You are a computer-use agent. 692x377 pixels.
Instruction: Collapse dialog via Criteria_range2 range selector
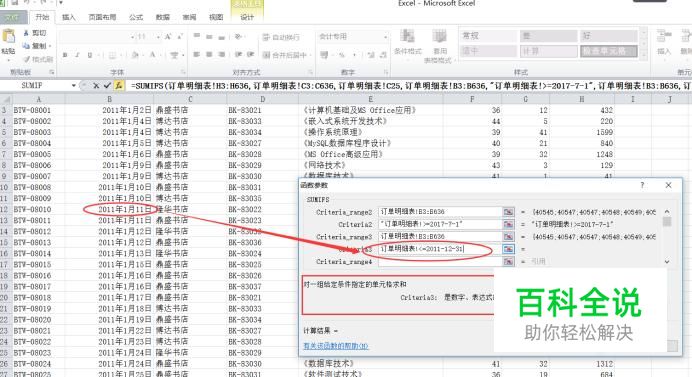point(508,212)
